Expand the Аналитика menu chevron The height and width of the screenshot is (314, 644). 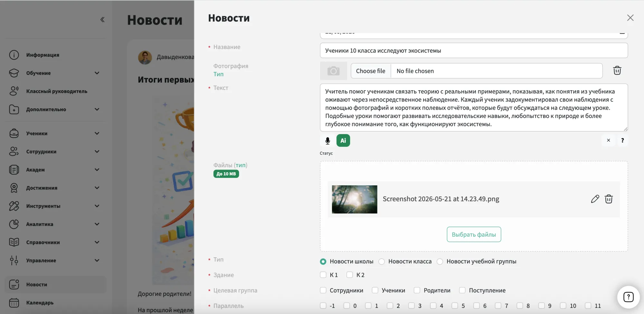point(97,224)
